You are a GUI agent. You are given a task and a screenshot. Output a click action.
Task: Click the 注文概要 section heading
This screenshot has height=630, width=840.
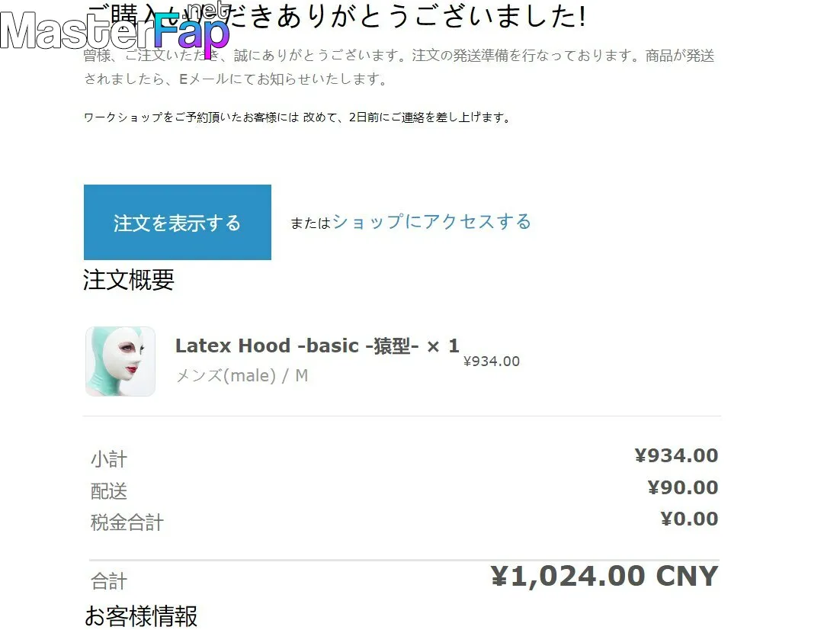tap(129, 279)
